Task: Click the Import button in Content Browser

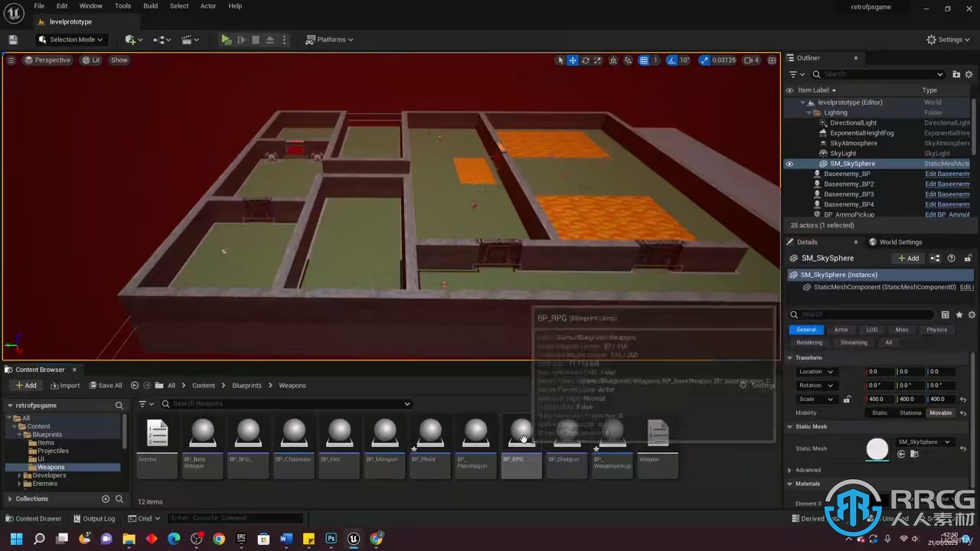Action: click(x=65, y=386)
